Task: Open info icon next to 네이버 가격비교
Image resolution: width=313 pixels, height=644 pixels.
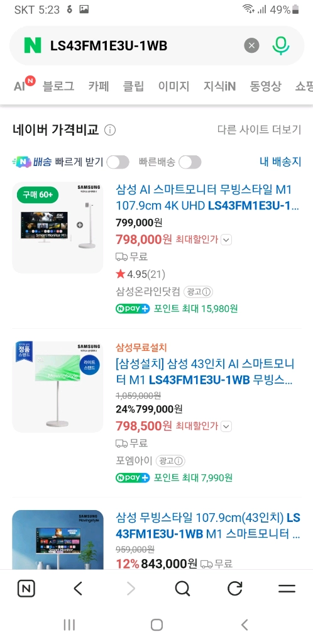Action: (x=110, y=131)
